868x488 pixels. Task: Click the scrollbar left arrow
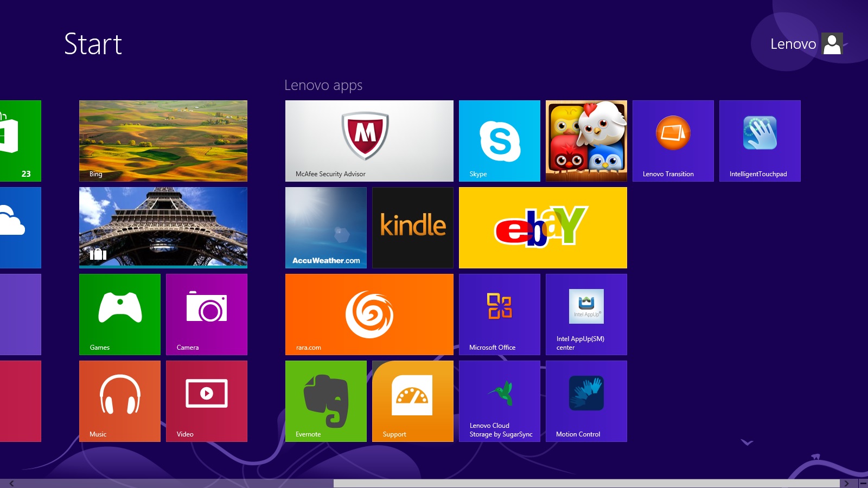[11, 483]
